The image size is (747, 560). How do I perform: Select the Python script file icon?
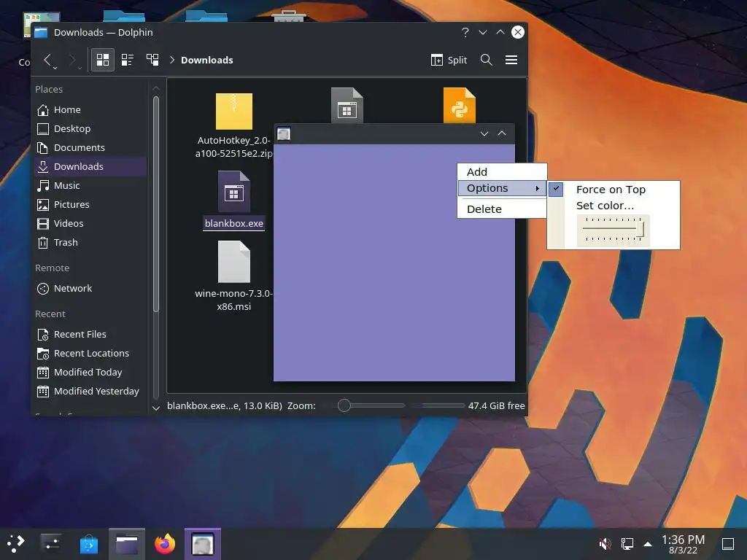460,105
